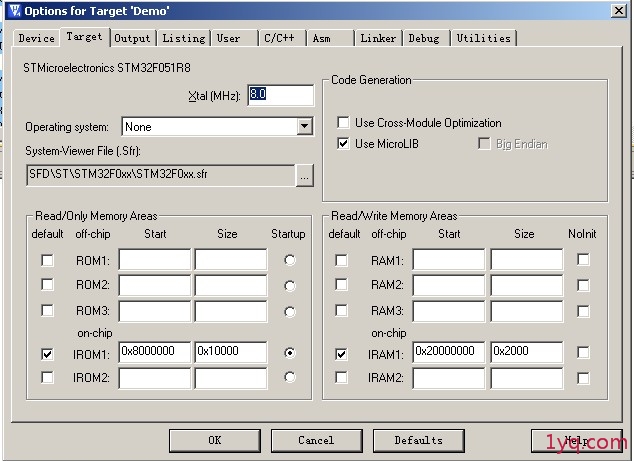Click the RAM1 Start field
The width and height of the screenshot is (634, 461).
coord(448,260)
